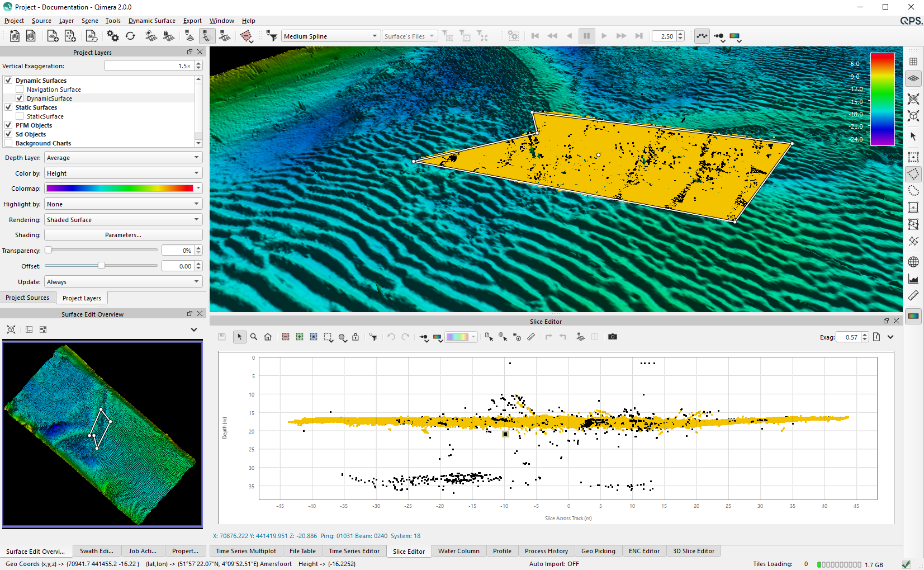Viewport: 924px width, 570px height.
Task: Expand the Rendering dropdown set to Shaded Surface
Action: pyautogui.click(x=123, y=220)
